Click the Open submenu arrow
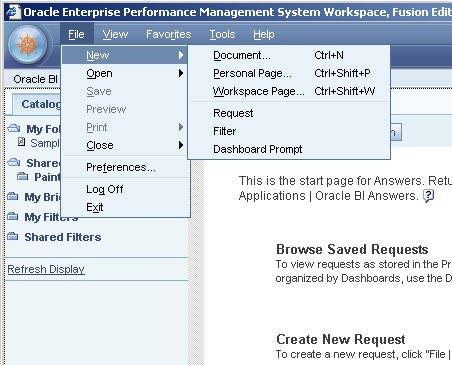This screenshot has width=452, height=365. pyautogui.click(x=181, y=73)
